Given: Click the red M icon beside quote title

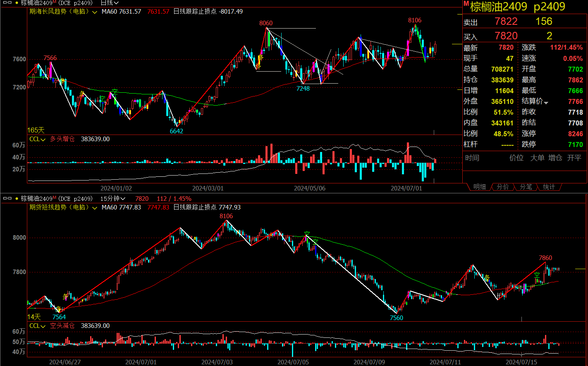Looking at the screenshot, I should [466, 4].
